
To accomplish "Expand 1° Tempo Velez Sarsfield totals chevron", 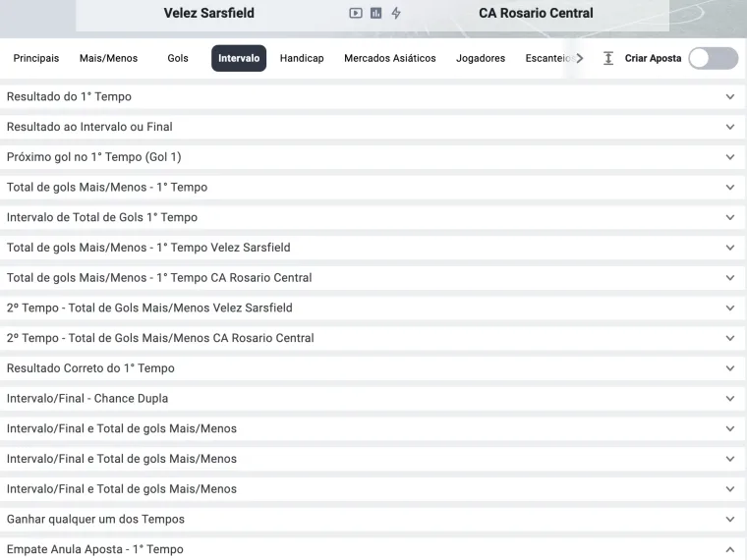I will [x=730, y=248].
